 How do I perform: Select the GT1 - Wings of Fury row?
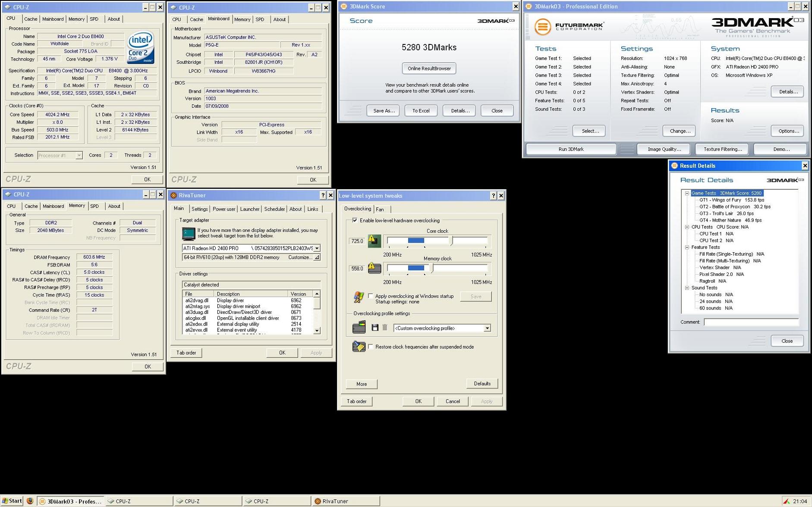click(x=731, y=200)
